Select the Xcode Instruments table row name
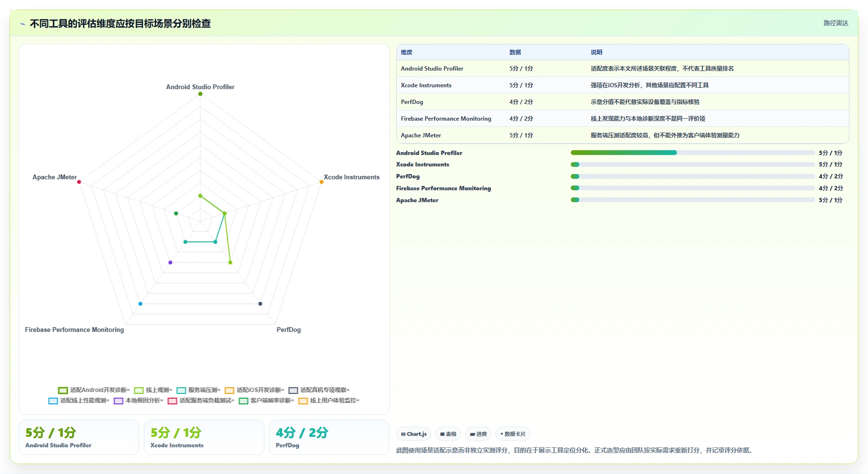 click(426, 85)
